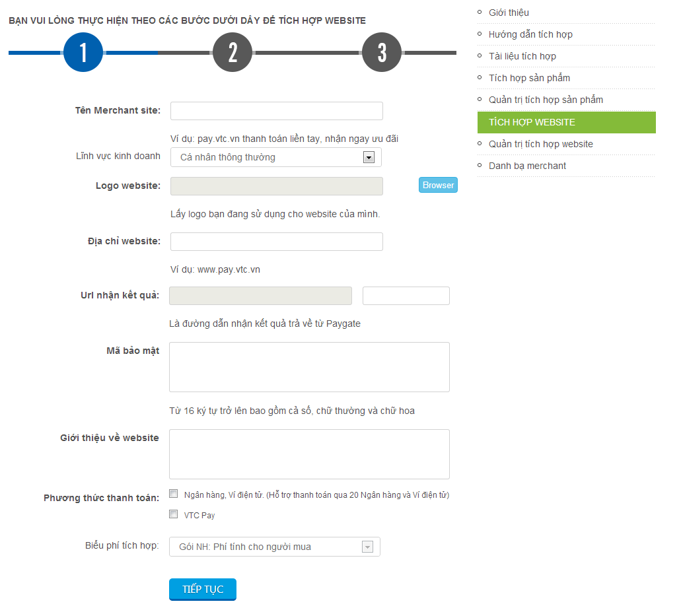Viewport: 681px width, 616px height.
Task: Open the Tài liệu tích hợp link
Action: pyautogui.click(x=522, y=56)
